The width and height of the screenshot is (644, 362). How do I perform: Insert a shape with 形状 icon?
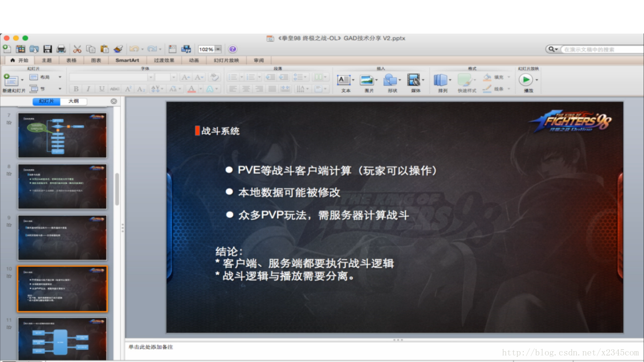[x=390, y=80]
